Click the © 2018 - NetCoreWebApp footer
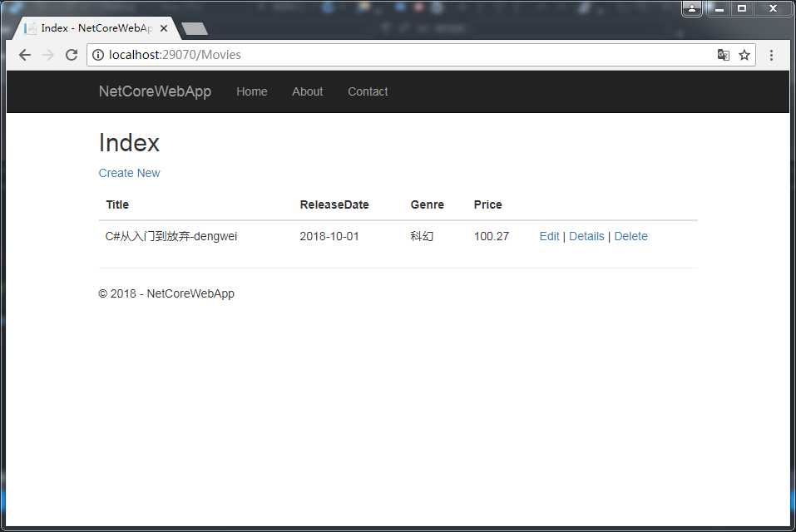This screenshot has width=796, height=532. point(166,293)
